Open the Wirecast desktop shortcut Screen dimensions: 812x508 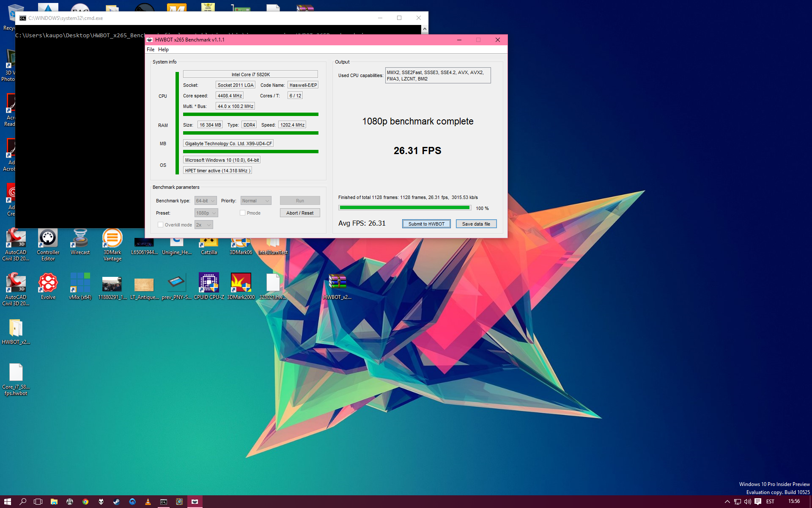80,242
